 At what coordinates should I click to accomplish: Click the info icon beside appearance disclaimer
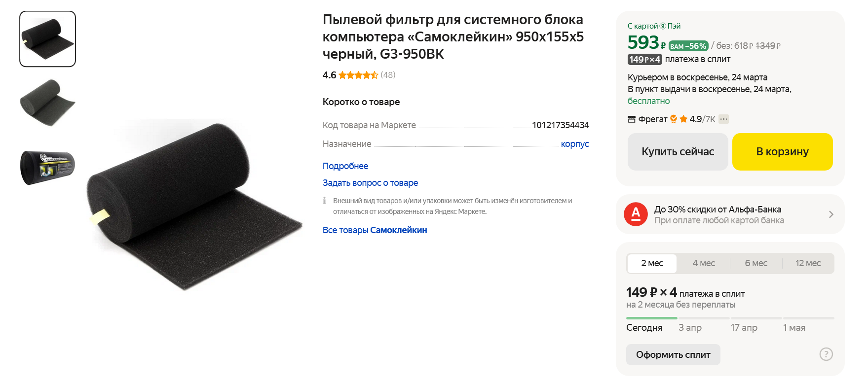tap(325, 201)
